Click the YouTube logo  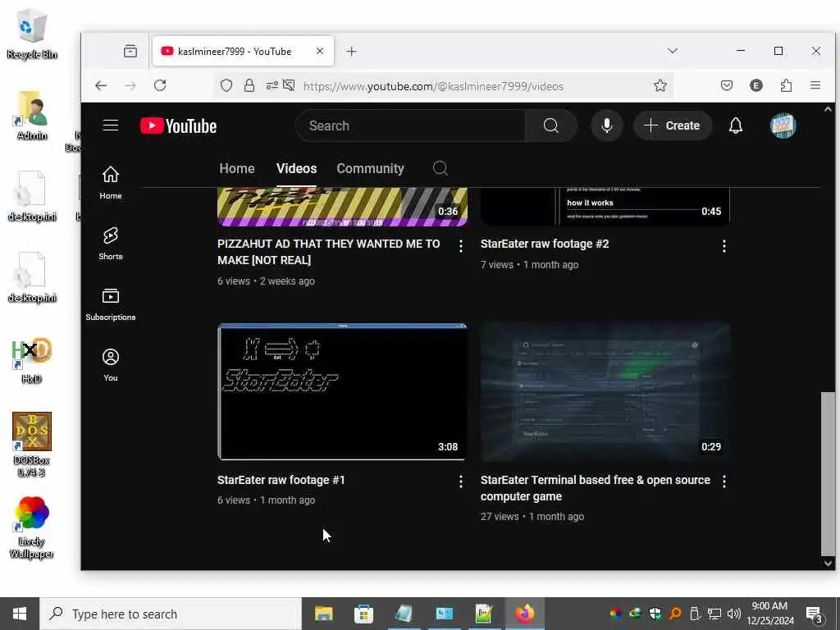(x=178, y=126)
